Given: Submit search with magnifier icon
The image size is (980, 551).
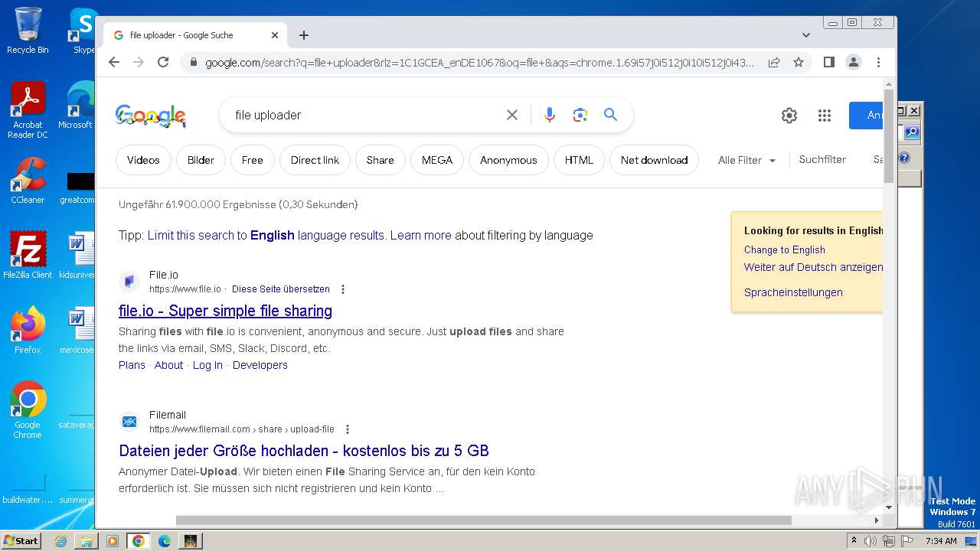Looking at the screenshot, I should point(610,115).
